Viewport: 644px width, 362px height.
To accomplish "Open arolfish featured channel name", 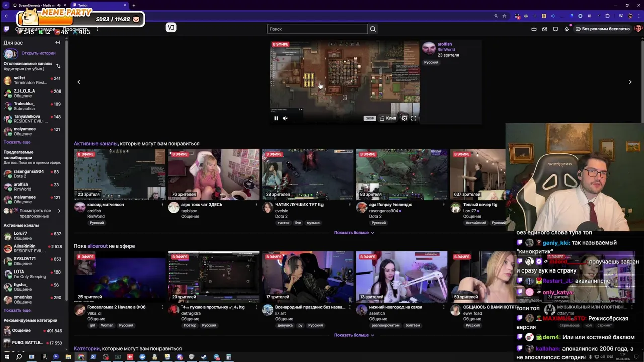I will pos(445,44).
